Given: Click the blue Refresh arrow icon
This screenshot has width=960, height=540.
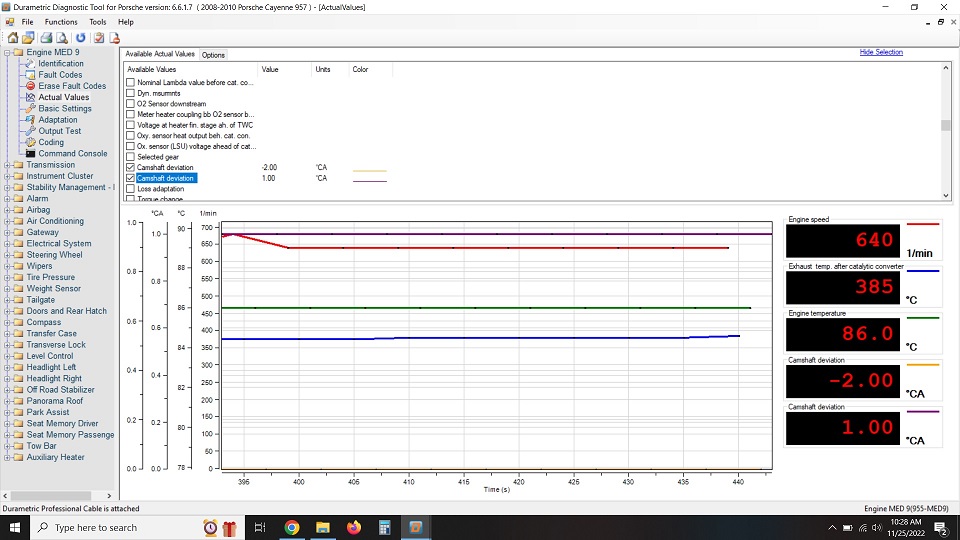Looking at the screenshot, I should tap(81, 38).
